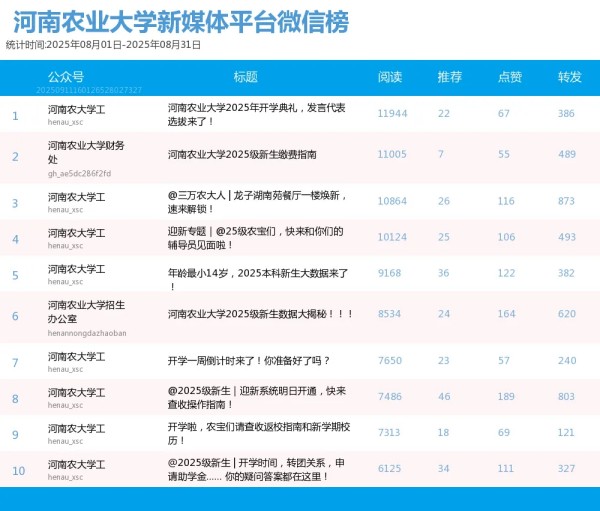This screenshot has height=511, width=600.
Task: Open article 河南农业大学2025级新生缴费指南
Action: pyautogui.click(x=242, y=155)
